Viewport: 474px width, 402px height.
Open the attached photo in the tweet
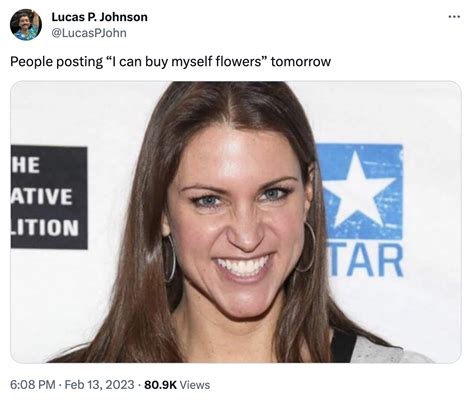(236, 222)
